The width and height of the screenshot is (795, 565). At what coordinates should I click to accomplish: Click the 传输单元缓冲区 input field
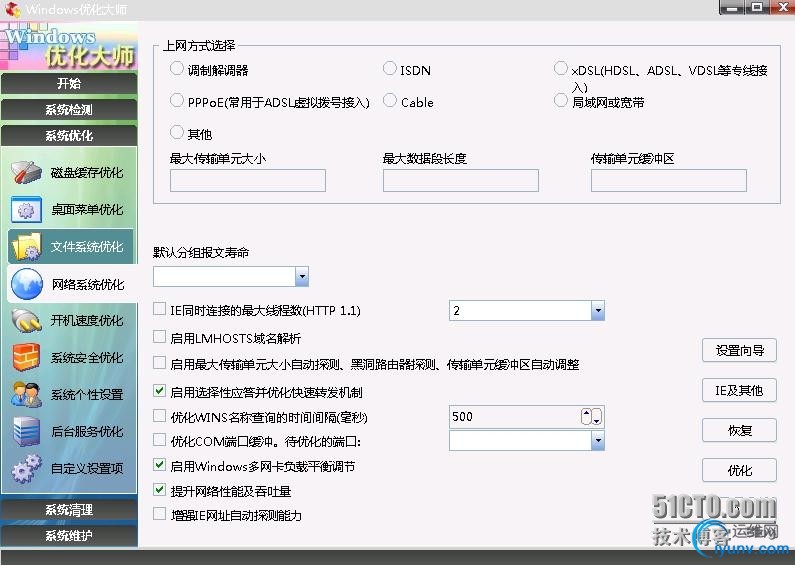point(669,181)
